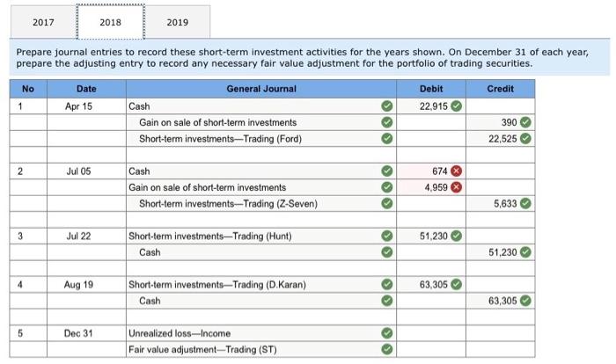Click check icon for Short-term investments—Trading (Ford)
Viewport: 616px width, 364px height.
point(387,139)
